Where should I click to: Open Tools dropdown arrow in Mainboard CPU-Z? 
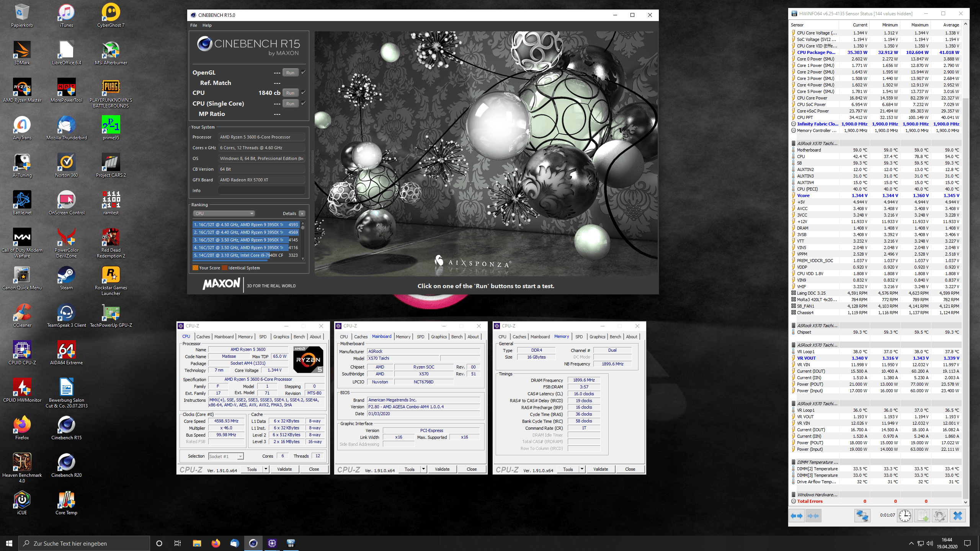(423, 469)
